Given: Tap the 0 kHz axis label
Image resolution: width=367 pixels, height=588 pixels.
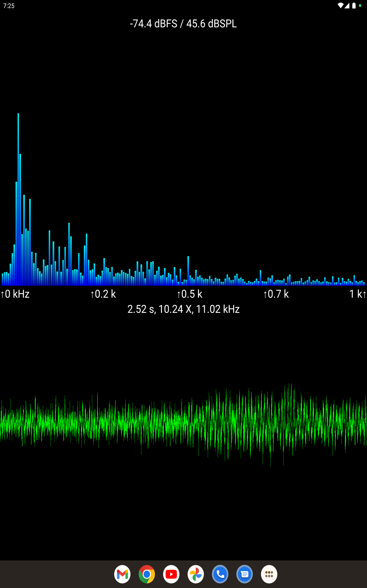Looking at the screenshot, I should [15, 294].
